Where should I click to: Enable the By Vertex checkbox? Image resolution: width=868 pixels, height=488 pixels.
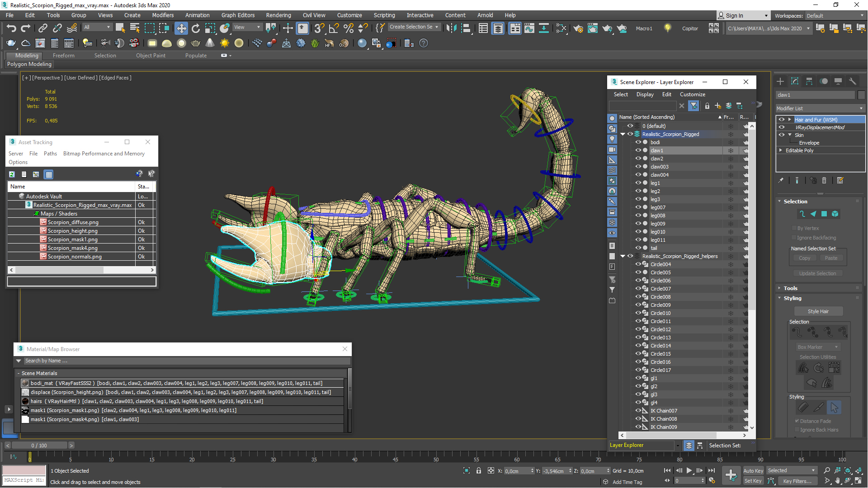point(794,228)
